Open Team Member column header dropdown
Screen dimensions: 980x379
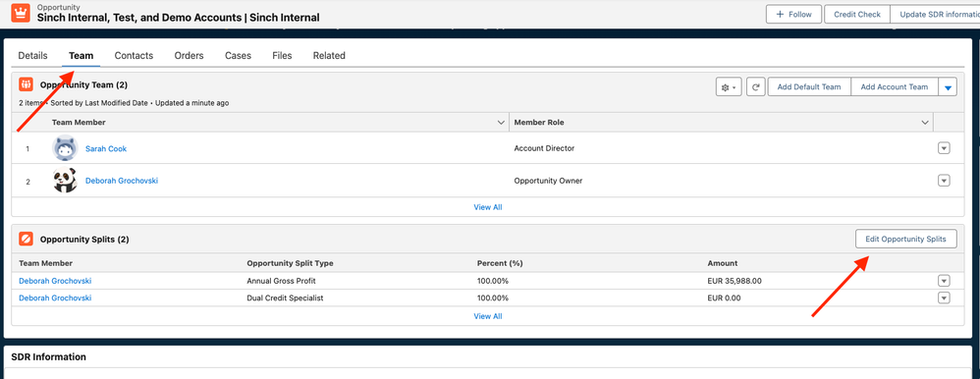click(501, 123)
